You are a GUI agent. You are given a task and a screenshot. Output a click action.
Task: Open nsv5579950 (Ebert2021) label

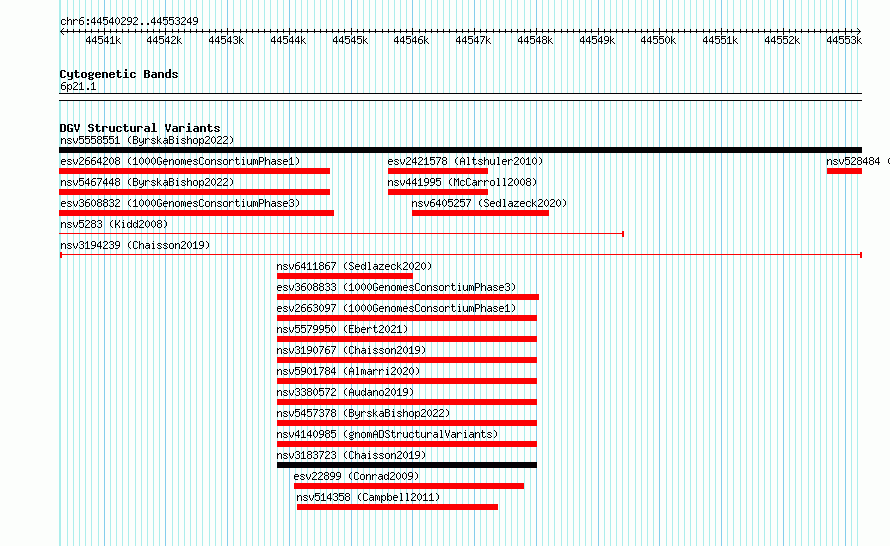click(x=342, y=329)
